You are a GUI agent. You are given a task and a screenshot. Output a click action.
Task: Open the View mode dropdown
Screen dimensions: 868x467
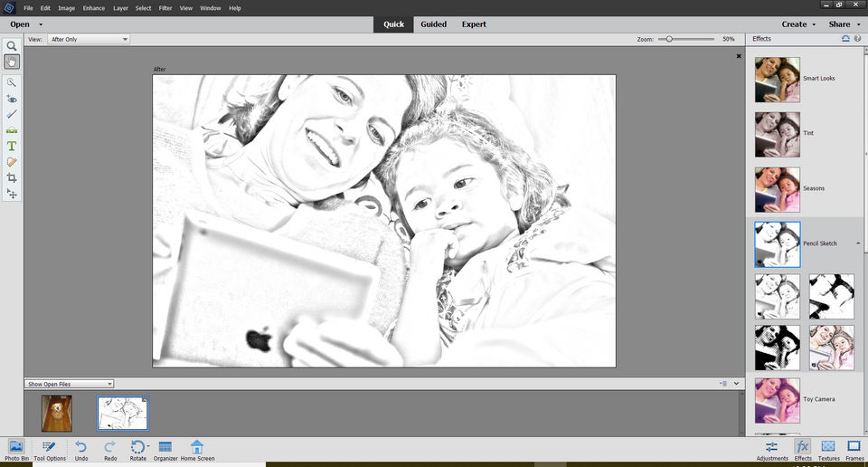[88, 39]
